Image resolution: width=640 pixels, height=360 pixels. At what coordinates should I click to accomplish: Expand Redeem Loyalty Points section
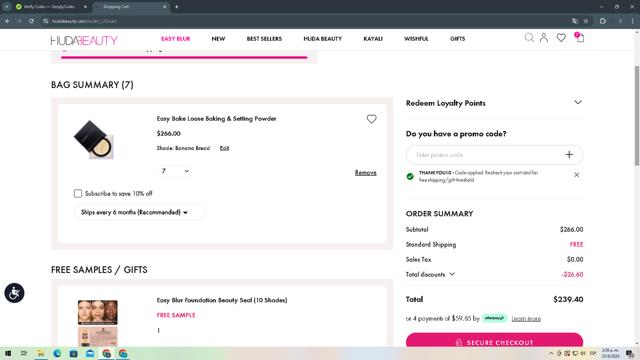click(x=578, y=102)
